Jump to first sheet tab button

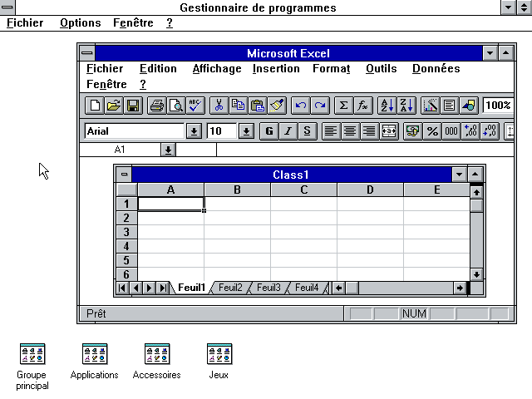pos(122,288)
